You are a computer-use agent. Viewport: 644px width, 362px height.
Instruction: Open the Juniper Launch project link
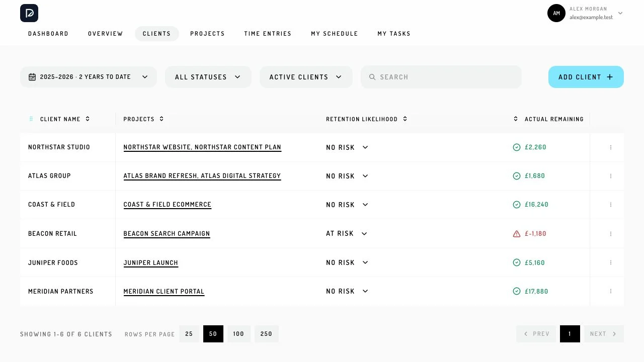click(151, 262)
